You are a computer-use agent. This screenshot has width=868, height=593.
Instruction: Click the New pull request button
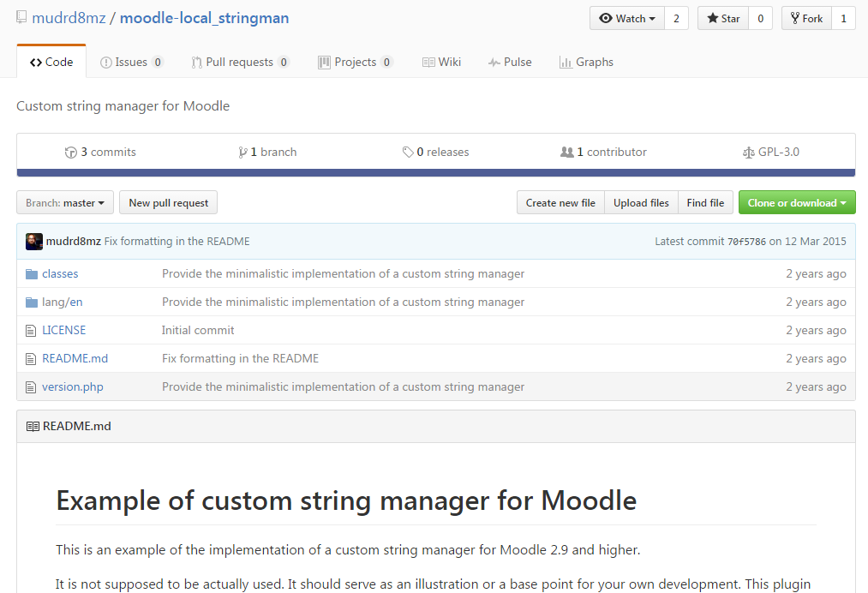pos(168,202)
